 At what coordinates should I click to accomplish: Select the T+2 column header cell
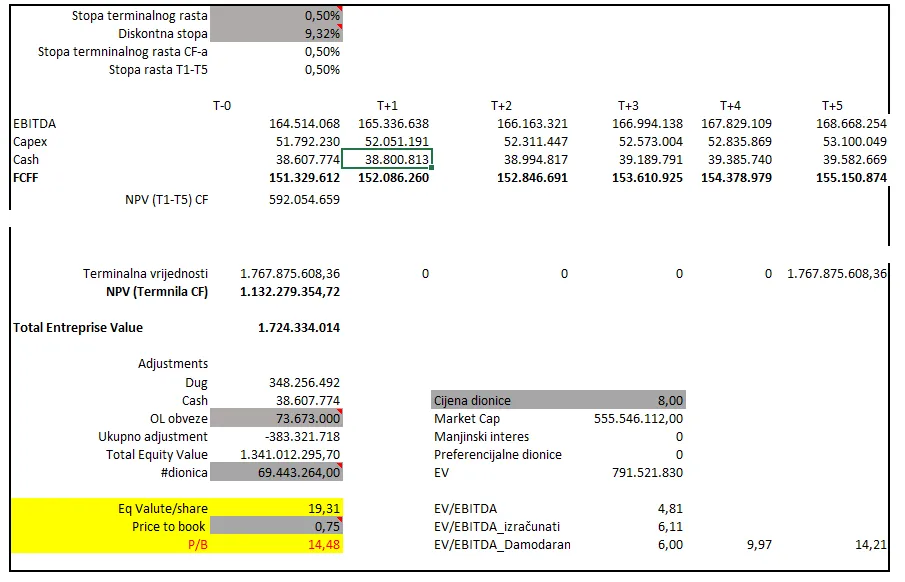(501, 105)
